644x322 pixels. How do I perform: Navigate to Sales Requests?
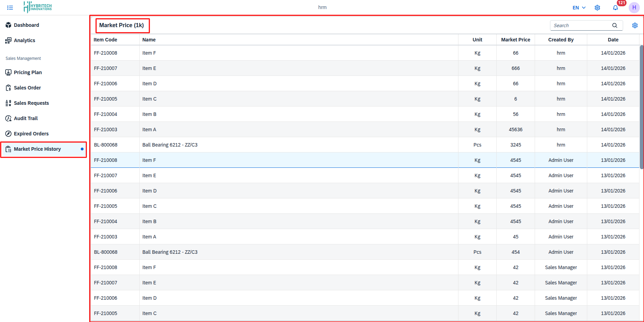coord(31,103)
